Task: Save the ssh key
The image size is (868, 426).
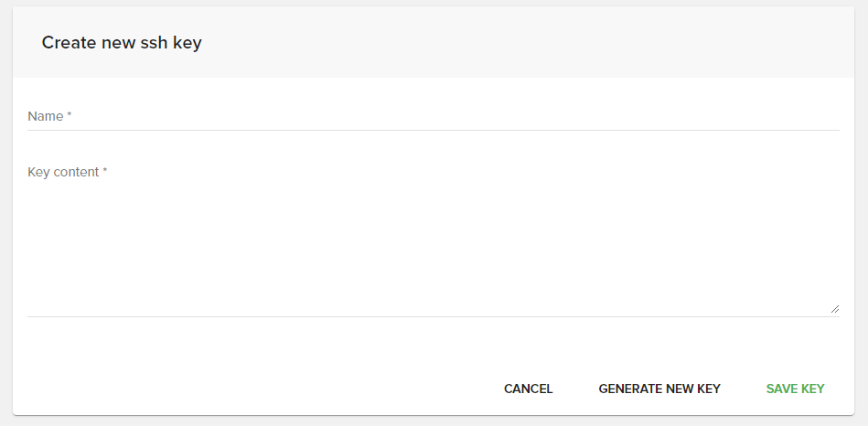Action: coord(795,389)
